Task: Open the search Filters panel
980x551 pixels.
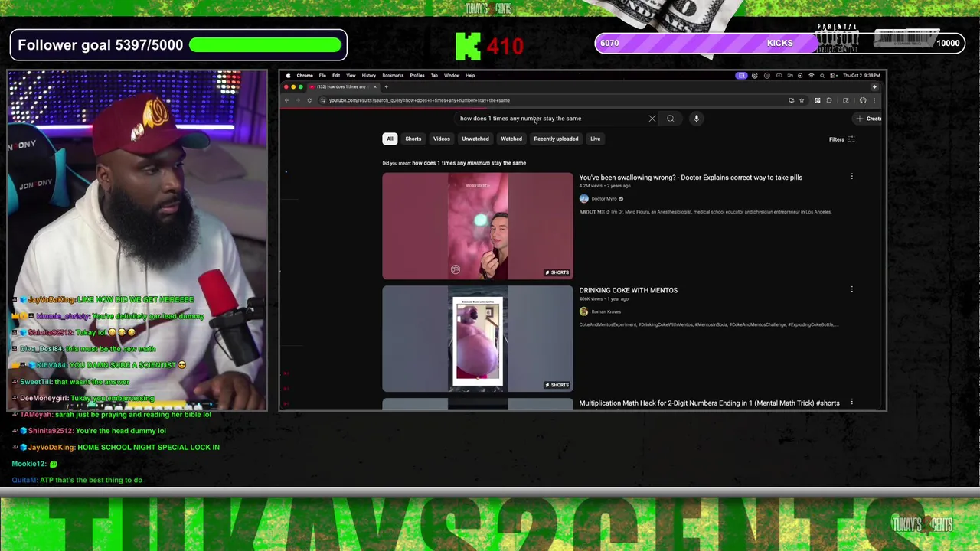Action: point(841,139)
